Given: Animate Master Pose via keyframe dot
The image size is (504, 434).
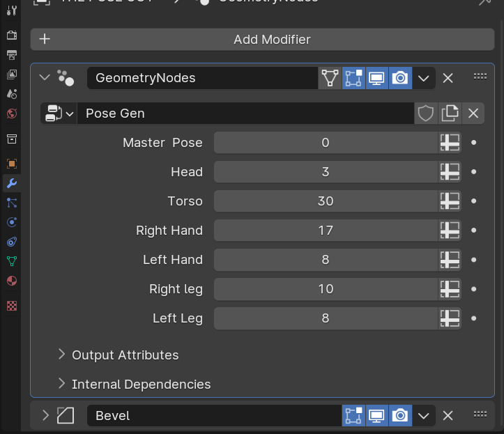Looking at the screenshot, I should 473,143.
